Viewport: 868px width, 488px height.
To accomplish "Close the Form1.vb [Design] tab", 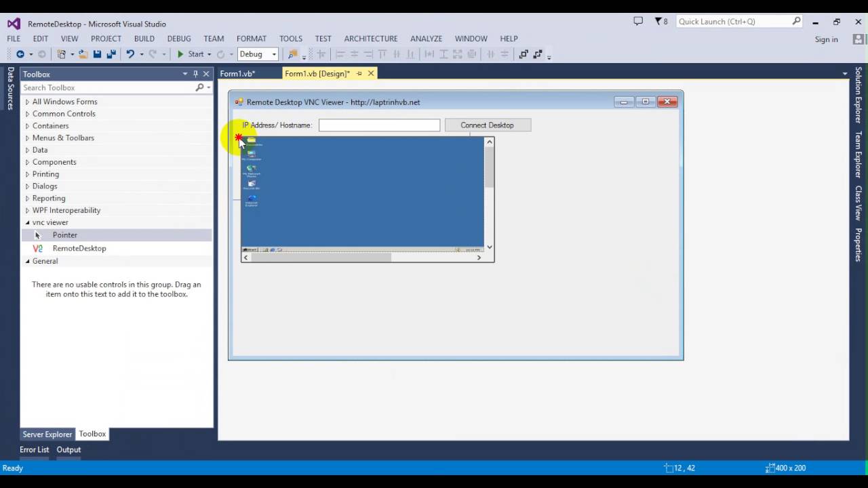I will (x=371, y=73).
